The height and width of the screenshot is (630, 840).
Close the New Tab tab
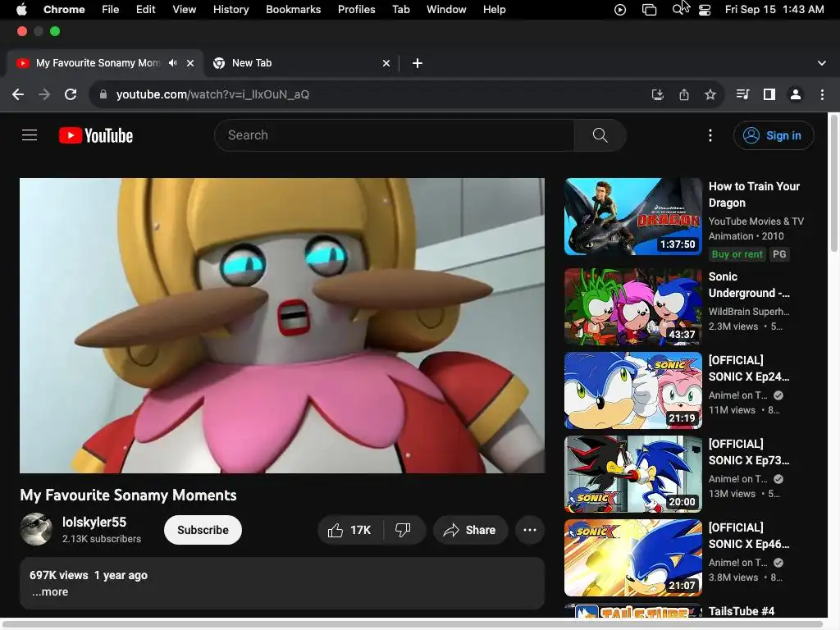pos(386,63)
